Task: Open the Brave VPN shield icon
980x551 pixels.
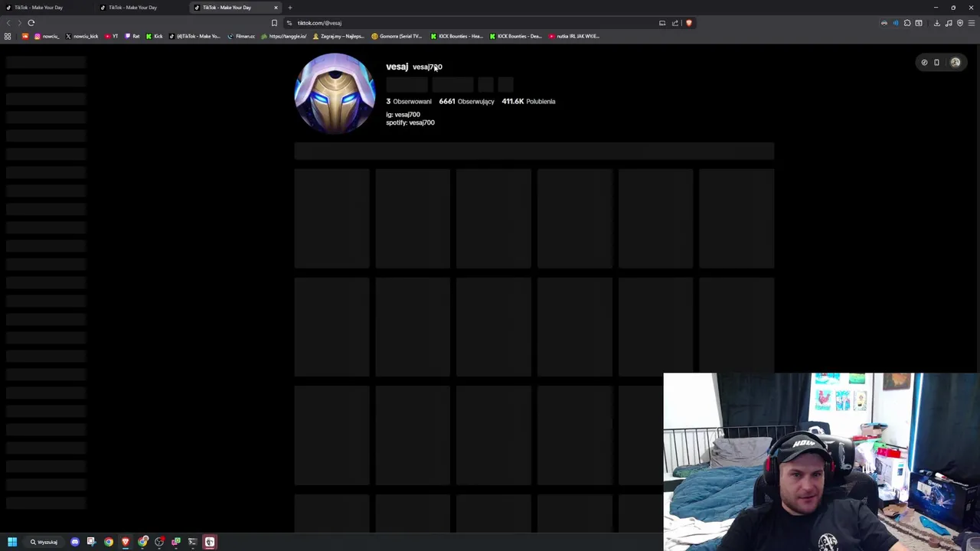Action: (x=960, y=23)
